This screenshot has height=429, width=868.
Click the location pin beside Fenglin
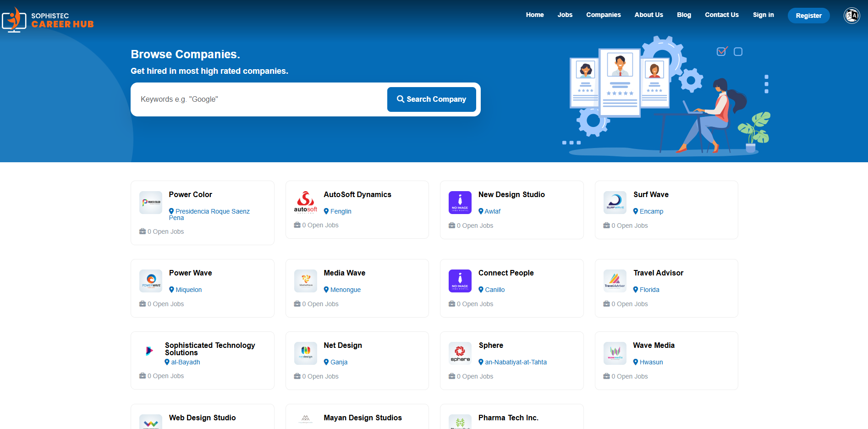point(326,211)
